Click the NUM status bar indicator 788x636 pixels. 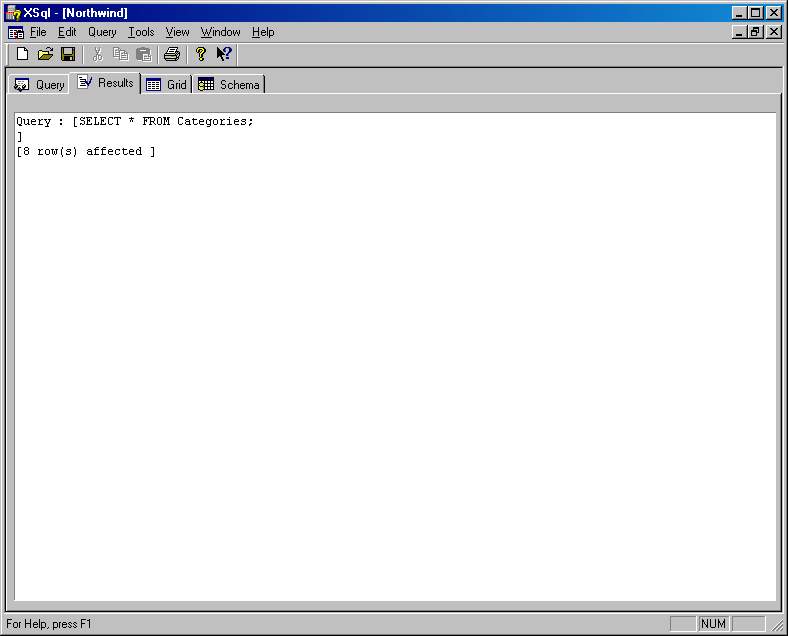[713, 624]
